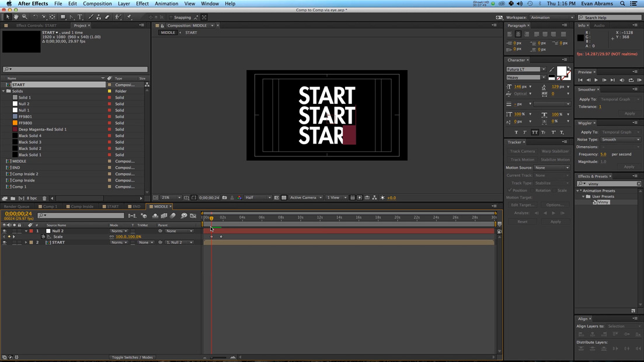This screenshot has height=362, width=644.
Task: Click the Effects & Presets search field
Action: pyautogui.click(x=609, y=184)
